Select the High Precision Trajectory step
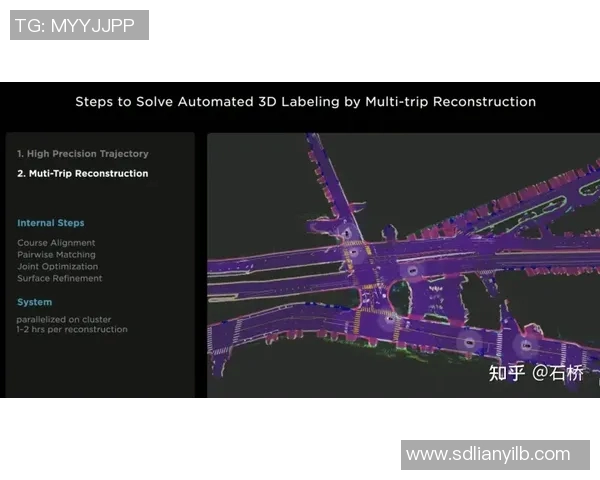 (83, 154)
